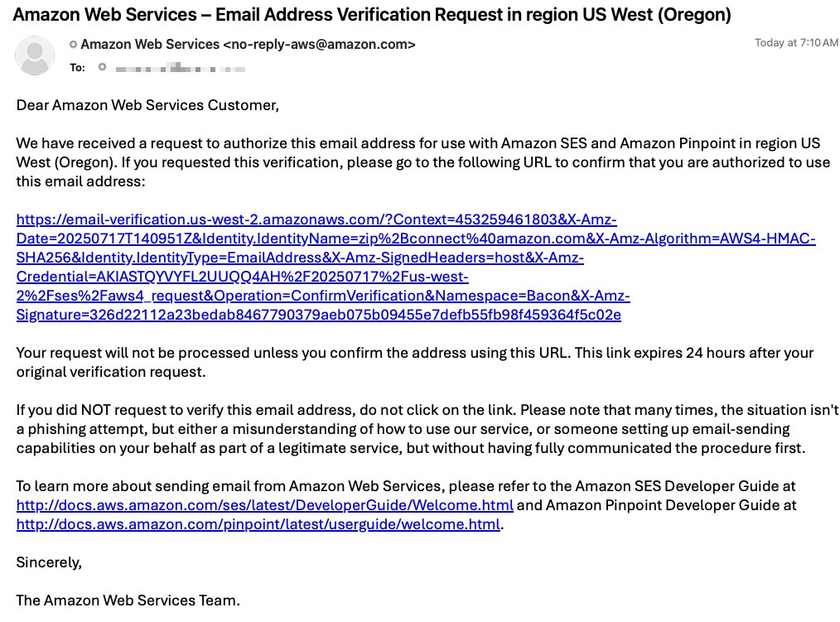Screen dimensions: 840x622
Task: Open the Amazon Pinpoint userguide link
Action: tap(258, 524)
